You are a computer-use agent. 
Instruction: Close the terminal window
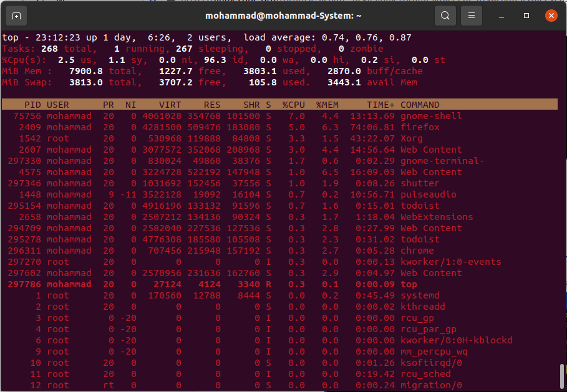(551, 16)
